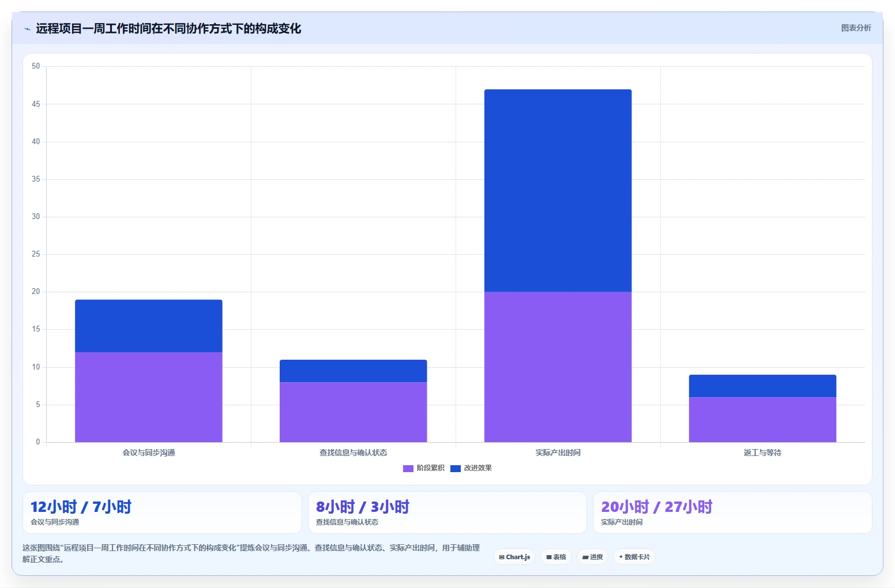Click the blue segment of 返工与等待 bar
Viewport: 895px width, 588px height.
tap(762, 386)
